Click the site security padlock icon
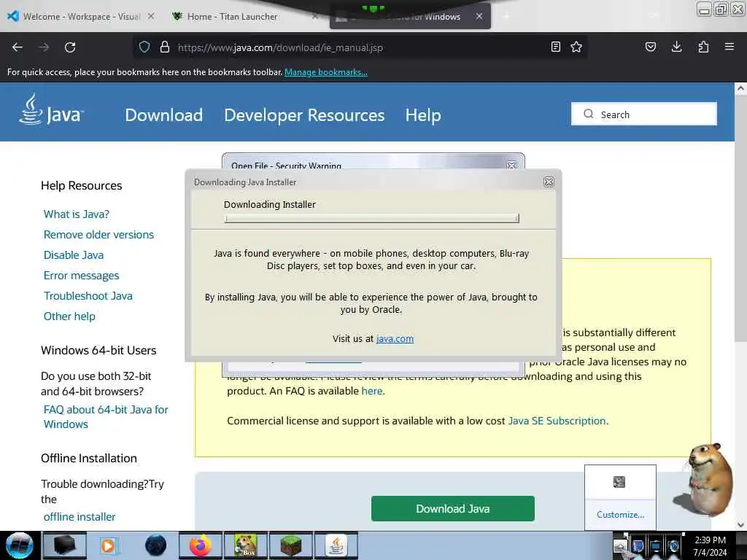The height and width of the screenshot is (560, 747). [x=165, y=47]
